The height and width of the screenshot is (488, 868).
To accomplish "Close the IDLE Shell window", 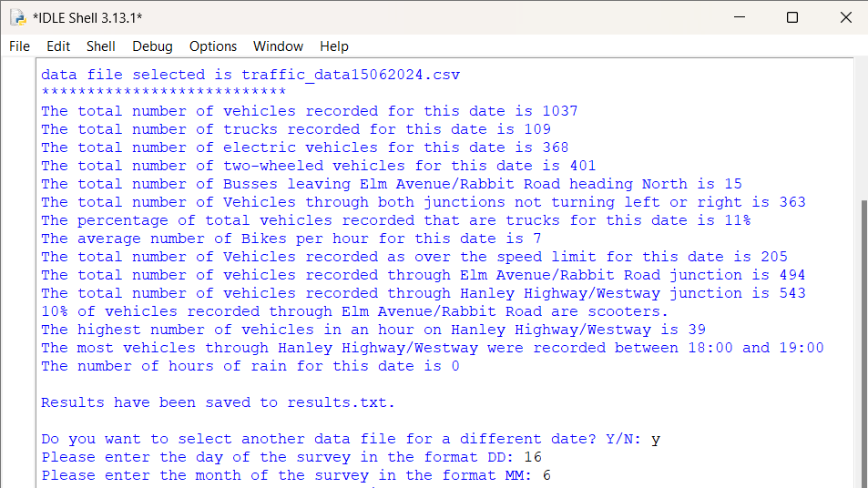I will pyautogui.click(x=846, y=17).
